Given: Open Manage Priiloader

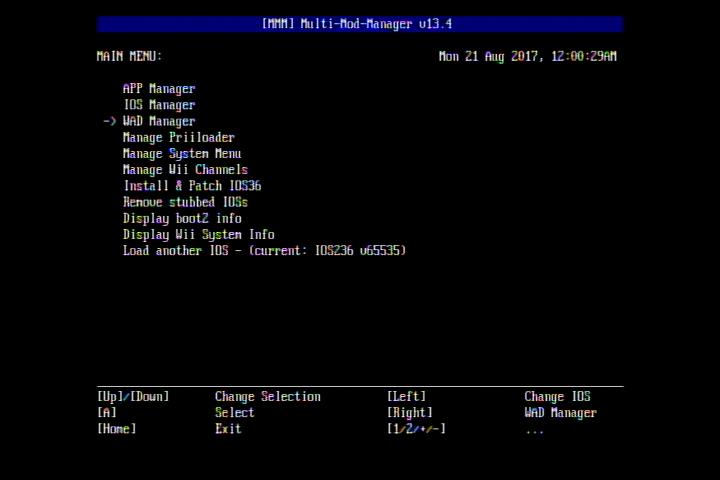Looking at the screenshot, I should point(179,137).
